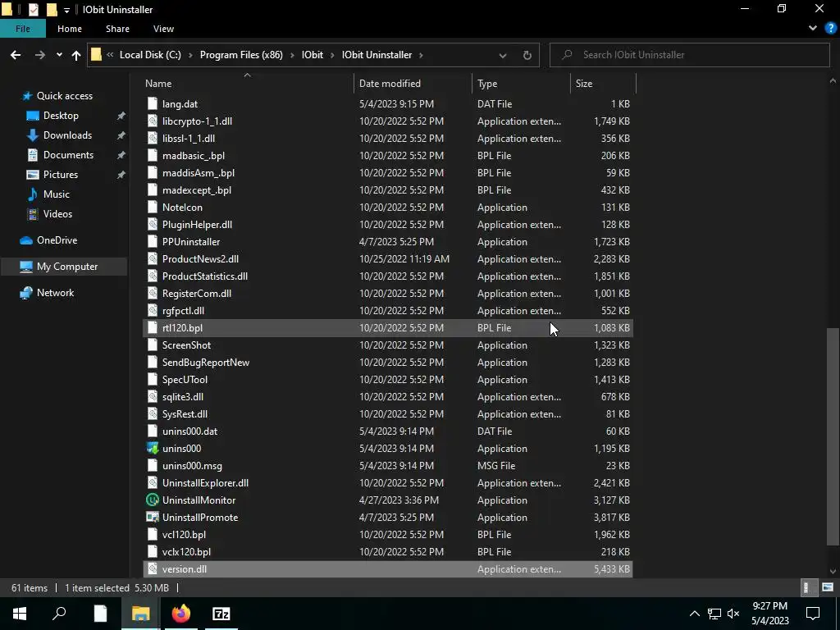Show hidden system tray icons

[694, 614]
